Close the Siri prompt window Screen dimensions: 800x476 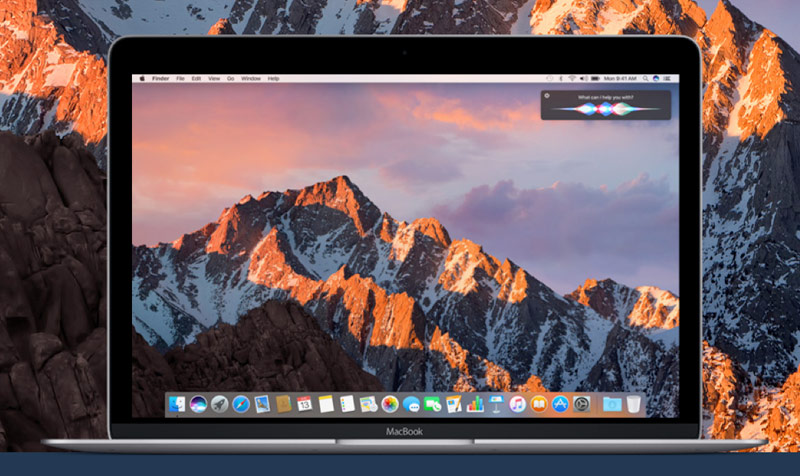tap(547, 95)
